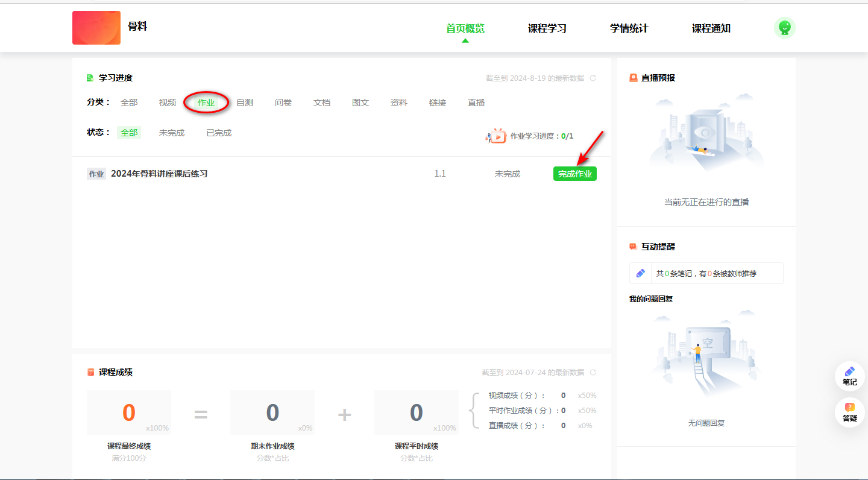Go to the 课程通知 tab
This screenshot has width=868, height=480.
click(711, 28)
